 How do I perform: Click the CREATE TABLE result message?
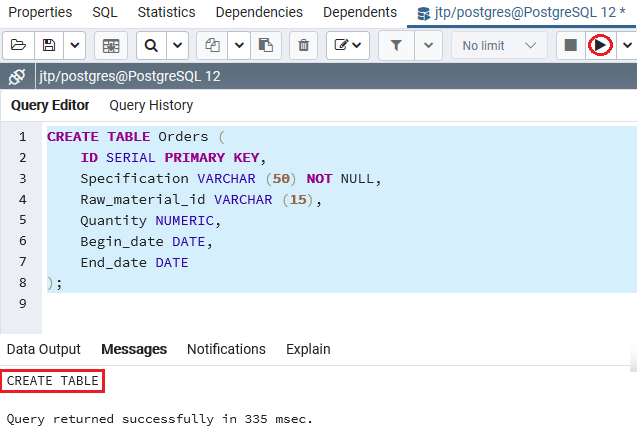52,381
